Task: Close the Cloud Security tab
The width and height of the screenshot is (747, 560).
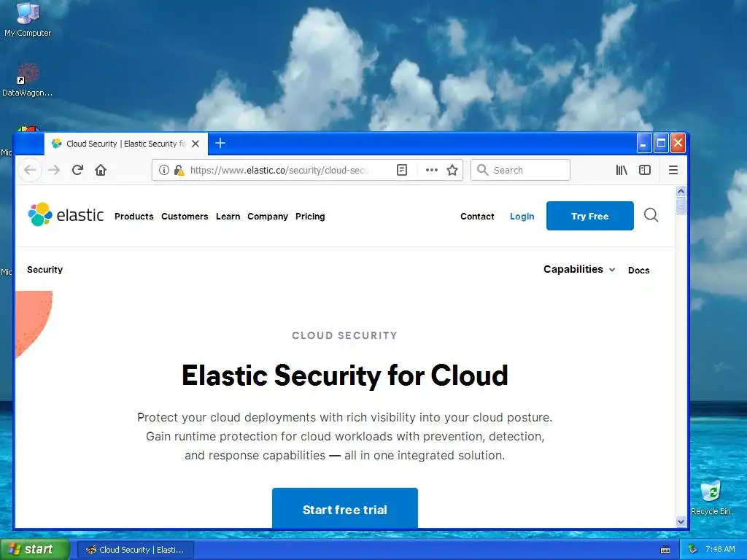Action: point(196,144)
